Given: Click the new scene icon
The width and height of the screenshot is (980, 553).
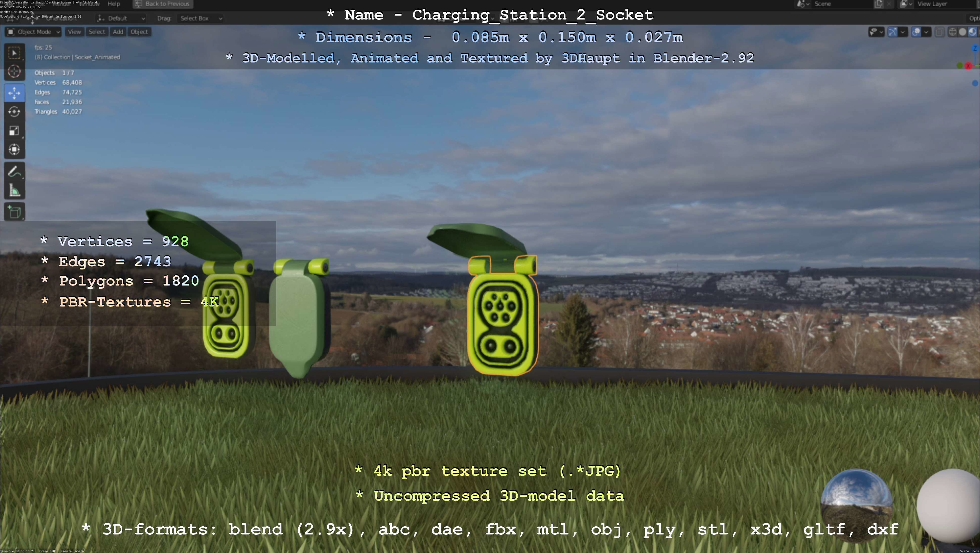Looking at the screenshot, I should click(878, 4).
